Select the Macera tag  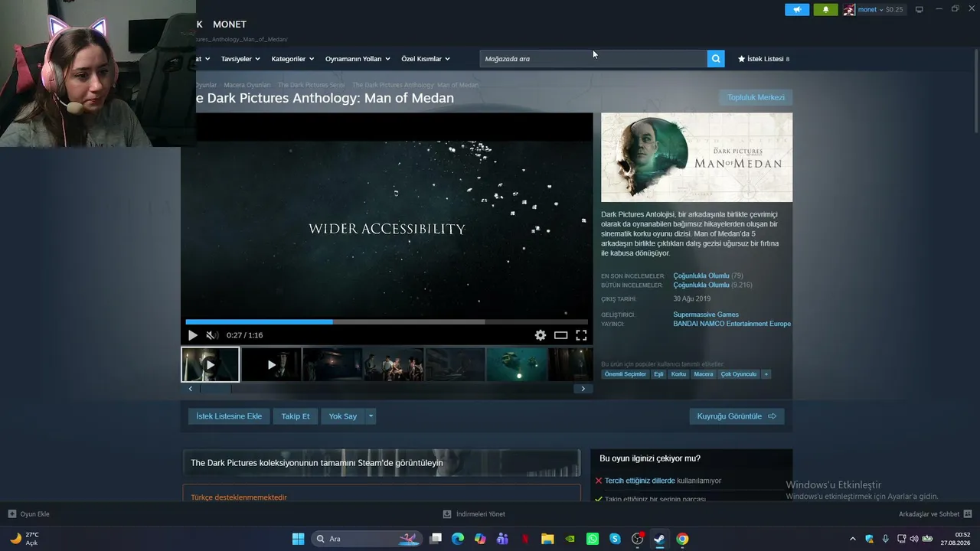click(x=703, y=374)
